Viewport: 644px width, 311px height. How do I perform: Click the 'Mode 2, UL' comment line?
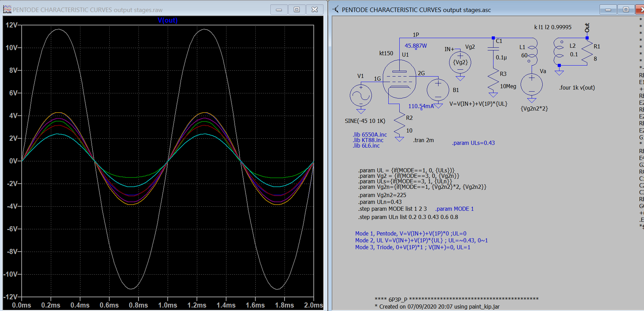[x=421, y=240]
